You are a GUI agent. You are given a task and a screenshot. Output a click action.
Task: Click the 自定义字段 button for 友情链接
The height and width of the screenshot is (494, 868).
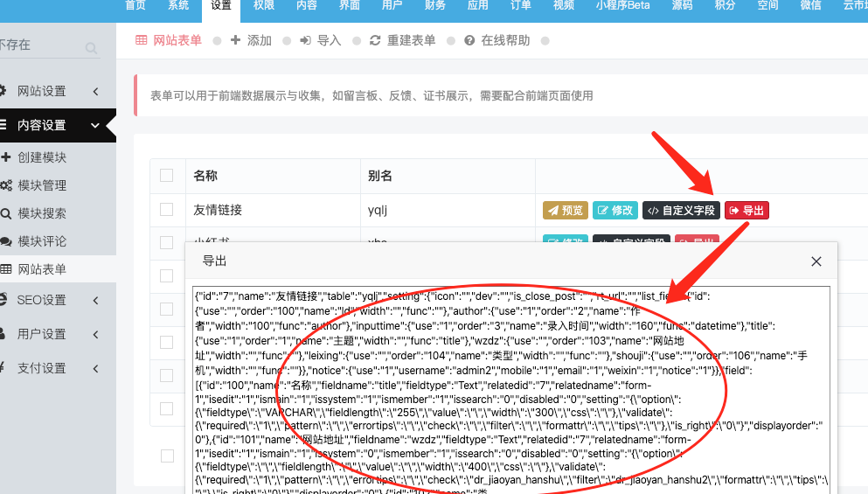[x=682, y=211]
